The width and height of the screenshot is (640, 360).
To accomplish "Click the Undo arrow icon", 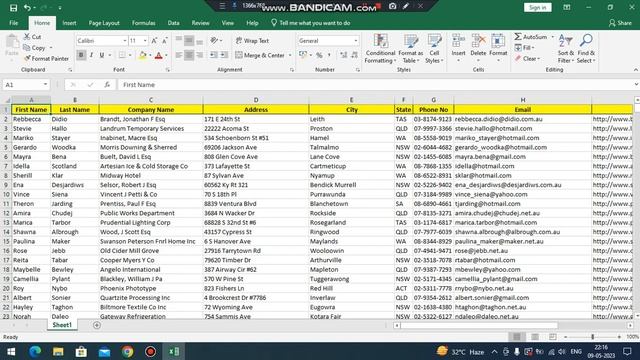I will 27,7.
